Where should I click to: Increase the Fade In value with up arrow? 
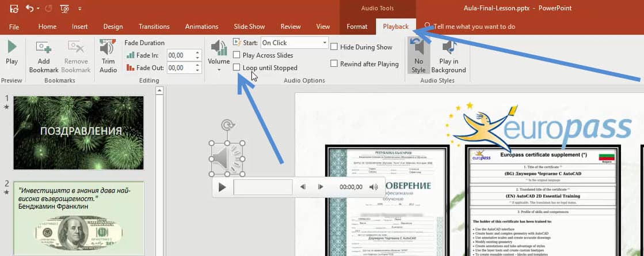tap(197, 52)
